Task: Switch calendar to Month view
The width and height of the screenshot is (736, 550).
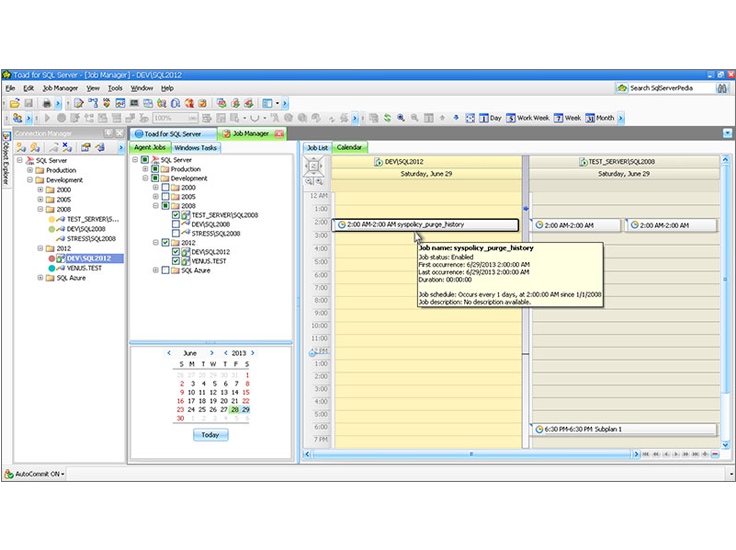Action: click(600, 118)
